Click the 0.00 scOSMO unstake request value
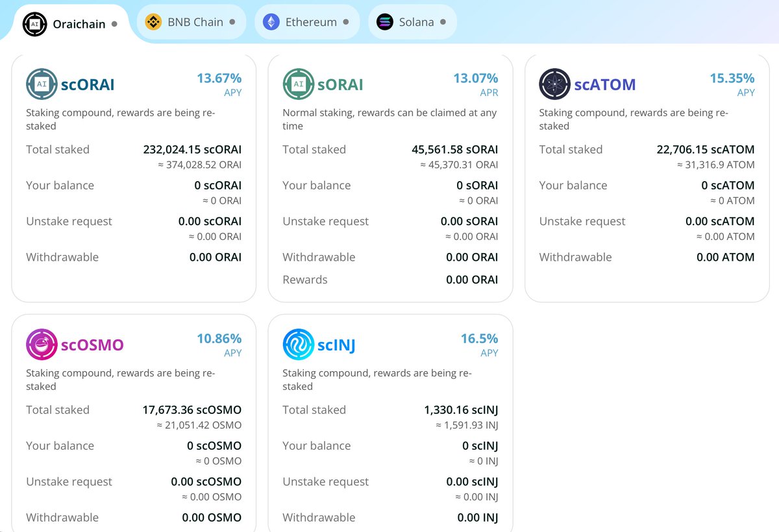This screenshot has height=532, width=779. tap(206, 482)
